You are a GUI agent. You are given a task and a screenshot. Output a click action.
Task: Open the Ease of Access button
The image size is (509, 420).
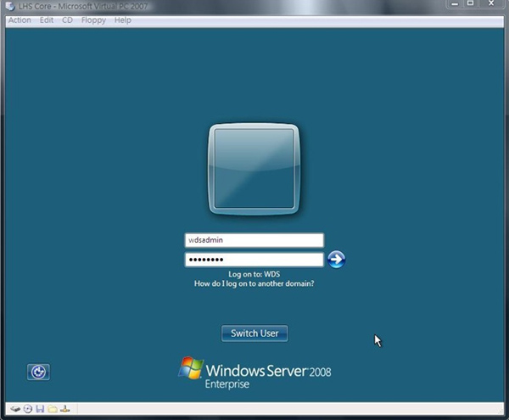38,372
